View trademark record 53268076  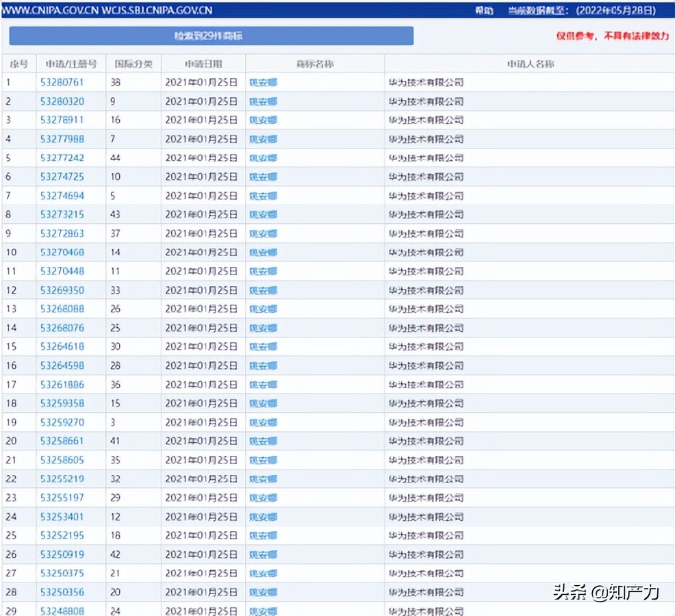click(62, 328)
